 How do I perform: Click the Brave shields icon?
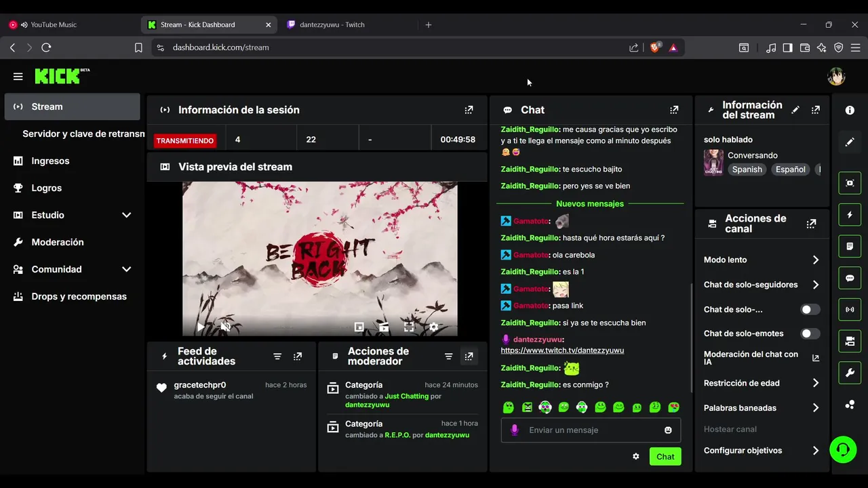(655, 47)
